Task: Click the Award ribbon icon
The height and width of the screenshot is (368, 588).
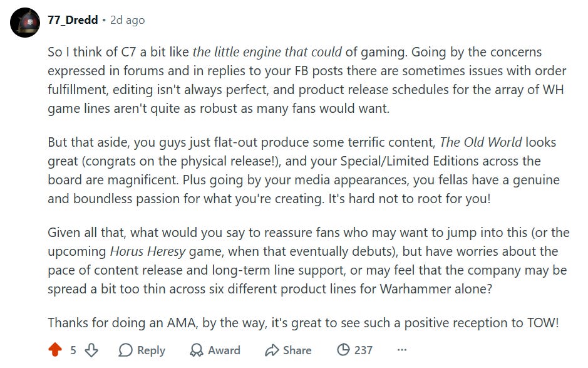Action: tap(196, 350)
